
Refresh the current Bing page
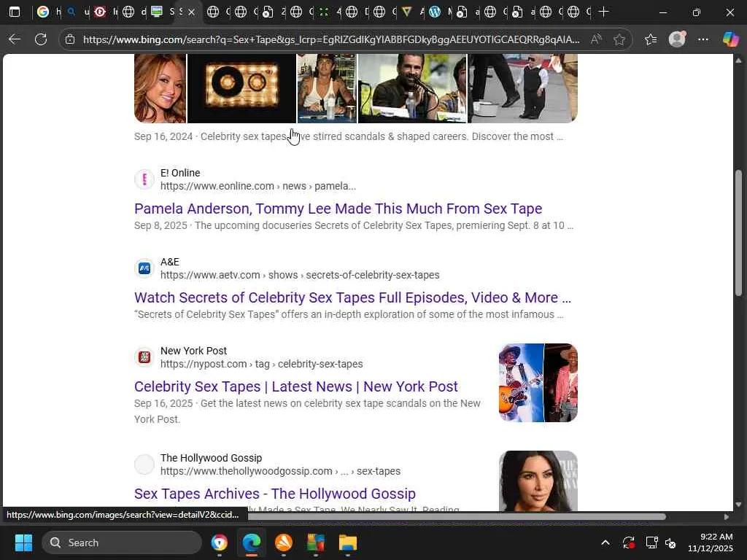(x=41, y=39)
